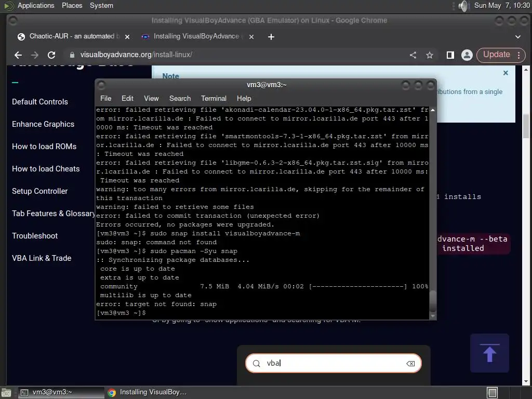Click the scroll-to-top arrow button
The image size is (532, 399).
[489, 353]
